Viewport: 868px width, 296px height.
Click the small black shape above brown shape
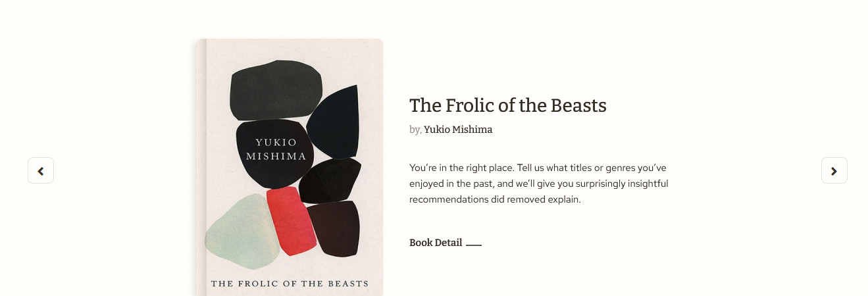pyautogui.click(x=330, y=180)
